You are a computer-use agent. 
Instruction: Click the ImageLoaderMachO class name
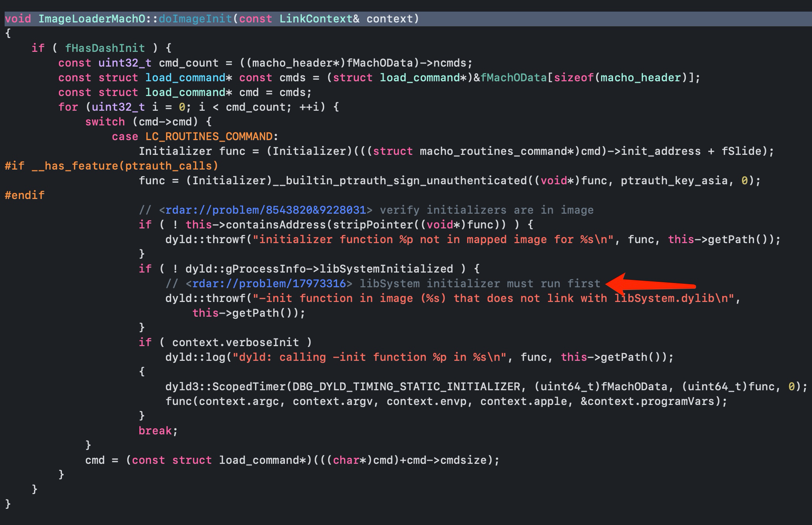click(92, 19)
